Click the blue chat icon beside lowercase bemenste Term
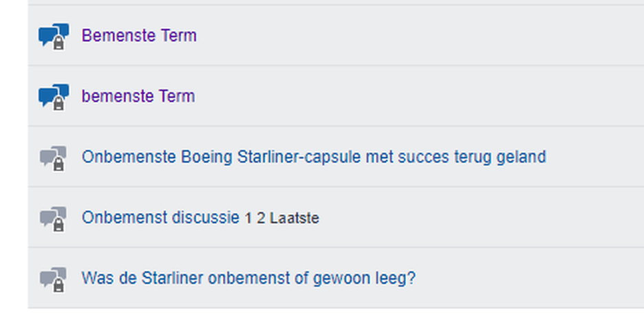This screenshot has width=644, height=321. click(x=54, y=97)
